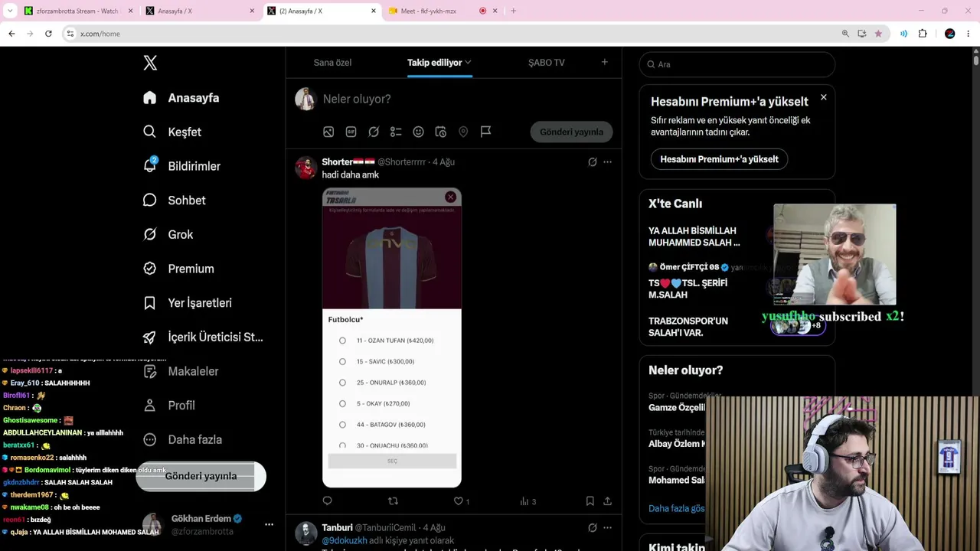Select radio for 25 - ONURALP
The height and width of the screenshot is (551, 980).
[x=342, y=383]
